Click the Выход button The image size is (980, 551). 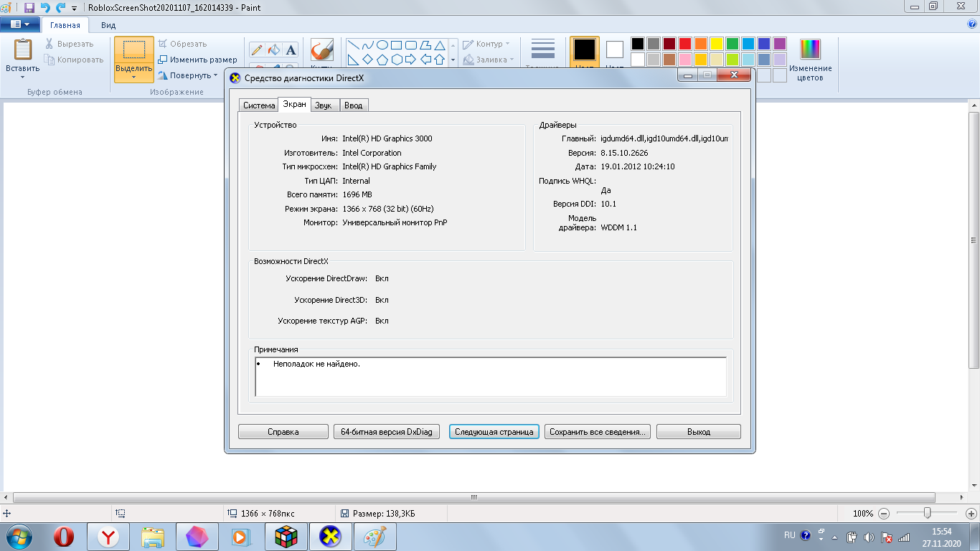click(x=699, y=432)
